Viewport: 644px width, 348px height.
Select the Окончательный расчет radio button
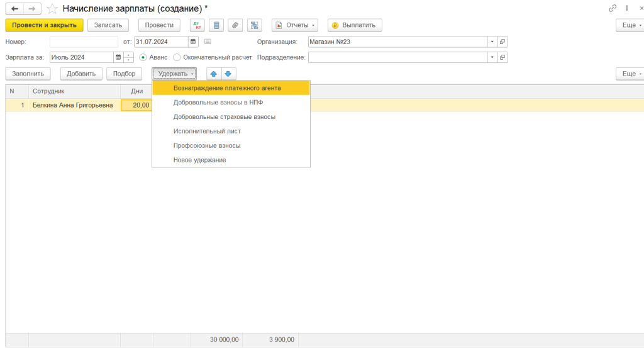tap(177, 57)
